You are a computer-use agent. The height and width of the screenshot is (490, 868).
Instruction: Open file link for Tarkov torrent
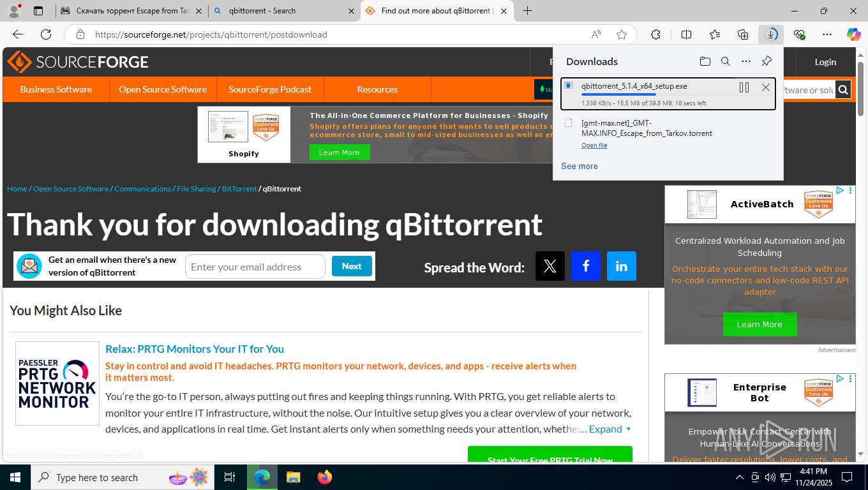coord(594,145)
